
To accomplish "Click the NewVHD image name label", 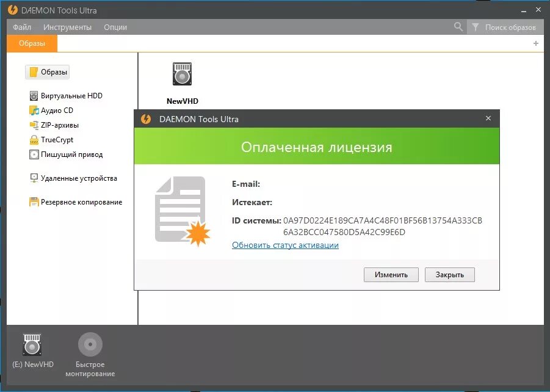I will click(x=183, y=101).
